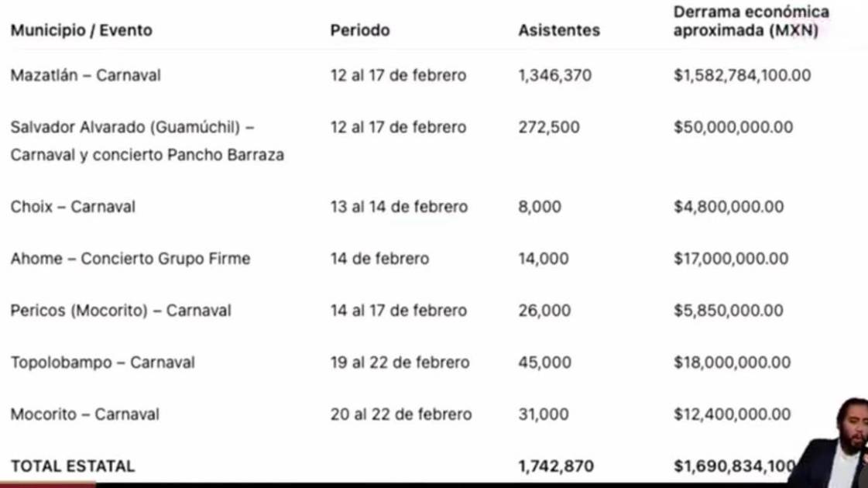Click the 'Asistentes' column header
The height and width of the screenshot is (488, 868).
click(x=559, y=31)
